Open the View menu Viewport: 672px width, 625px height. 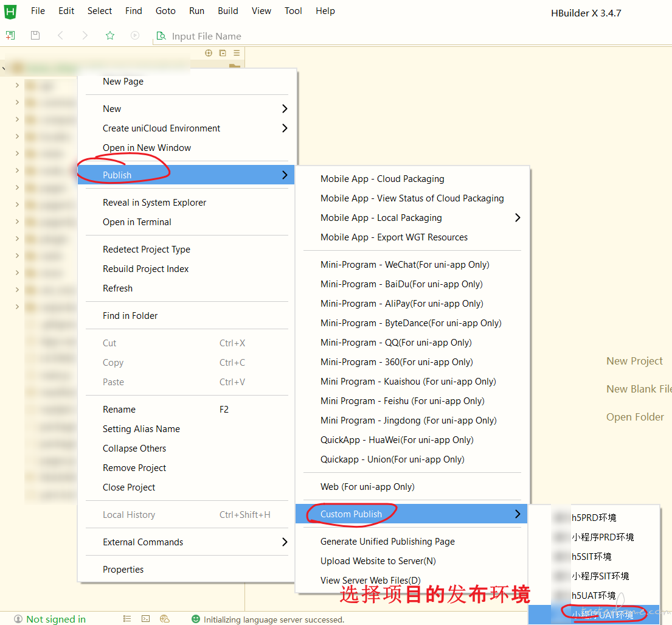pyautogui.click(x=262, y=11)
